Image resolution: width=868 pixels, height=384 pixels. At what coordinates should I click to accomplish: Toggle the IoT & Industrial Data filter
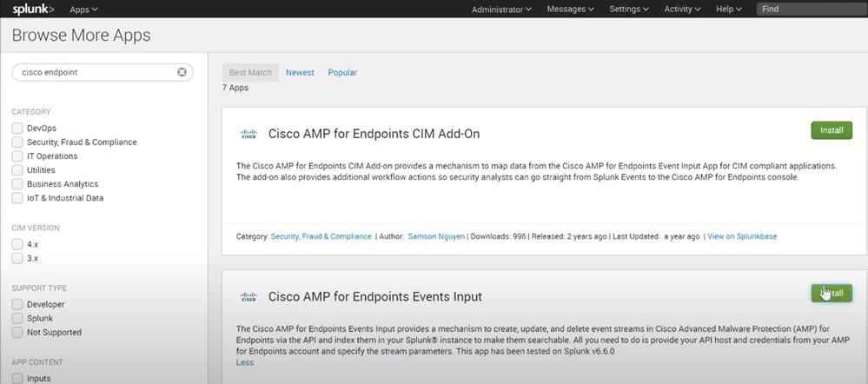pos(17,198)
